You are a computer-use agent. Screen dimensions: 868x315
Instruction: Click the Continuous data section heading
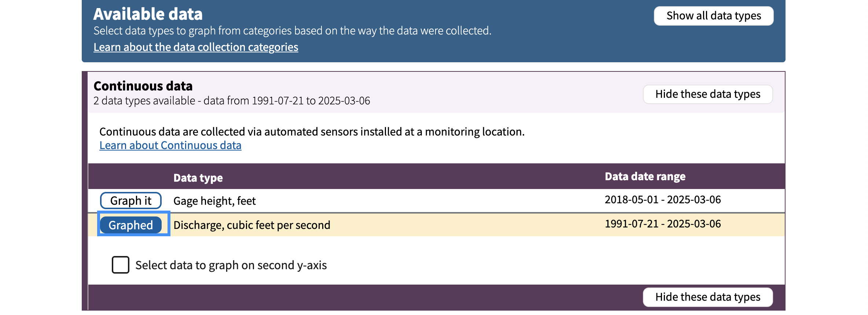coord(143,86)
